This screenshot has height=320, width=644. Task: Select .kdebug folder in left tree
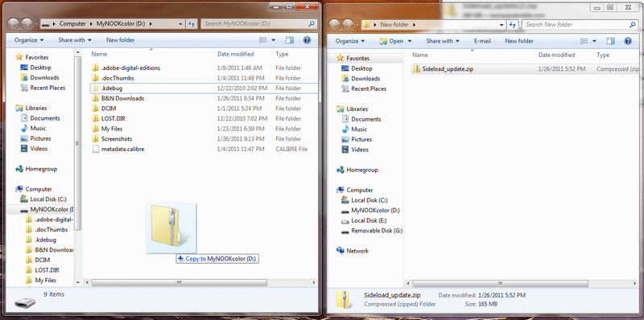point(45,240)
